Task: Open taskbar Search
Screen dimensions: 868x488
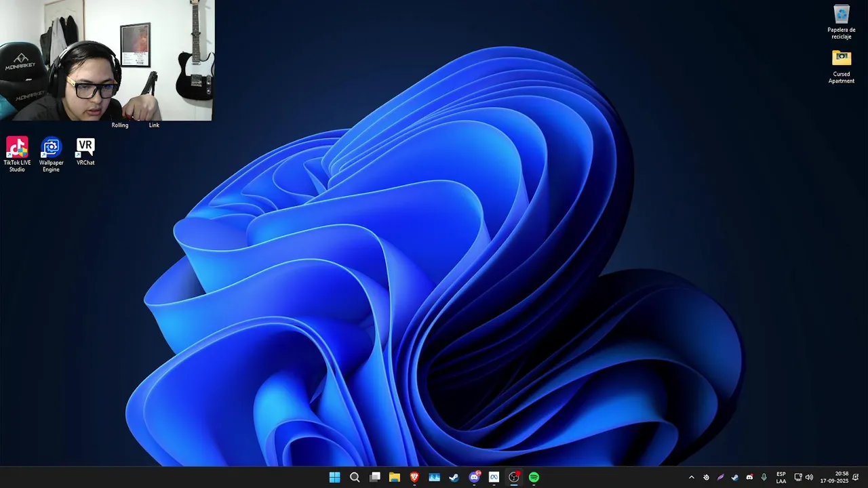Action: click(355, 477)
